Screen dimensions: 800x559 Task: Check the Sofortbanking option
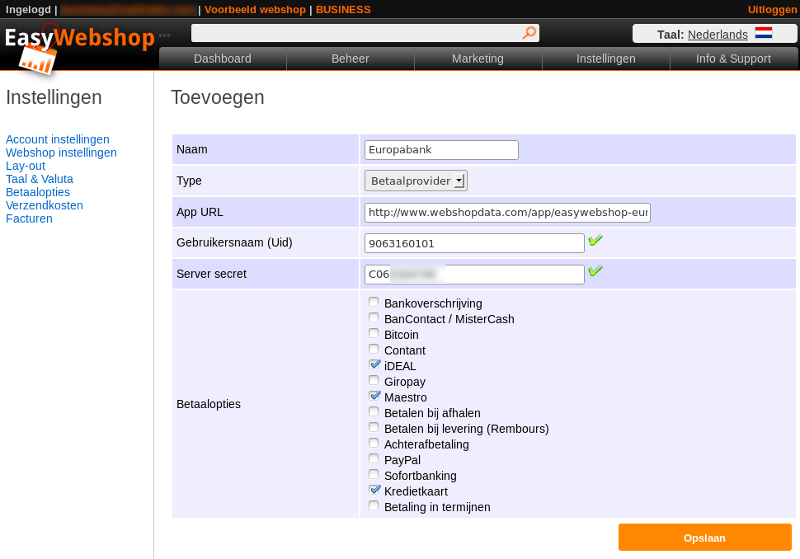(374, 474)
